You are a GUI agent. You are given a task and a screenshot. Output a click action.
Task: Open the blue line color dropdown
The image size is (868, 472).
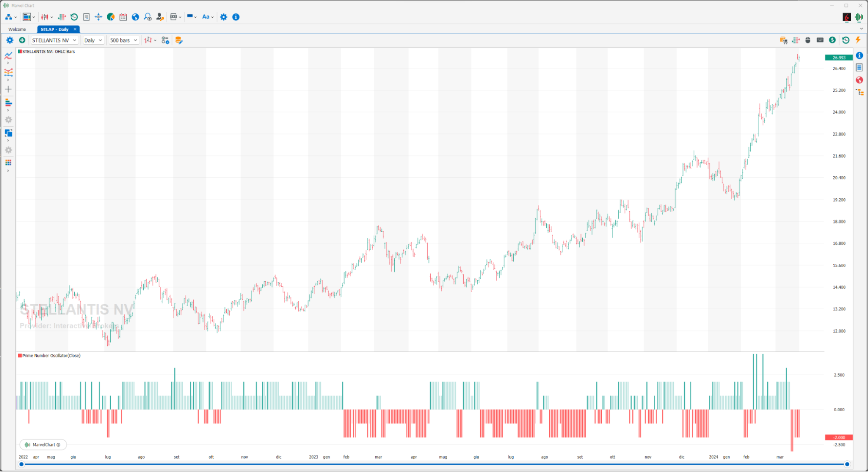[x=191, y=17]
